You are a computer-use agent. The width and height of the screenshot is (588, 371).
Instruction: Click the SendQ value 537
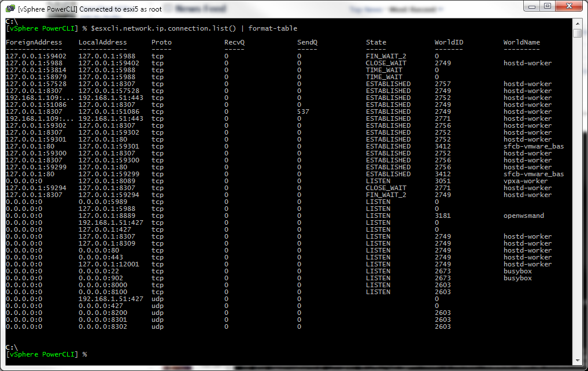tap(303, 112)
